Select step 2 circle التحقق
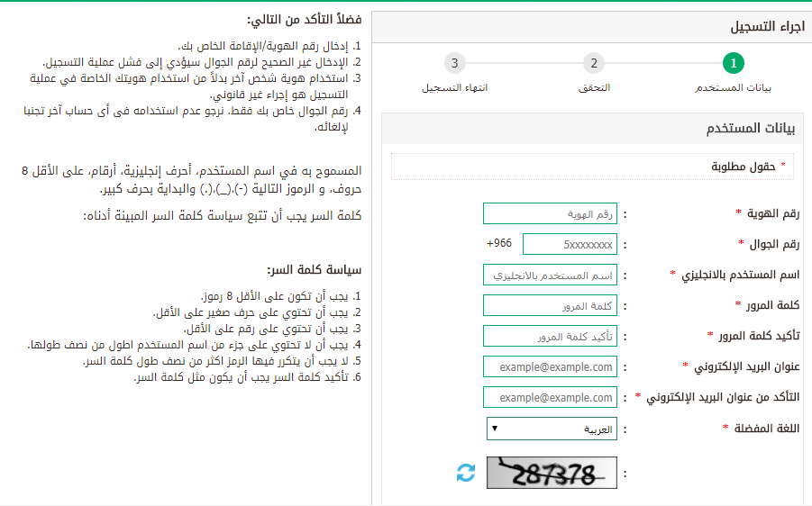 pyautogui.click(x=594, y=63)
